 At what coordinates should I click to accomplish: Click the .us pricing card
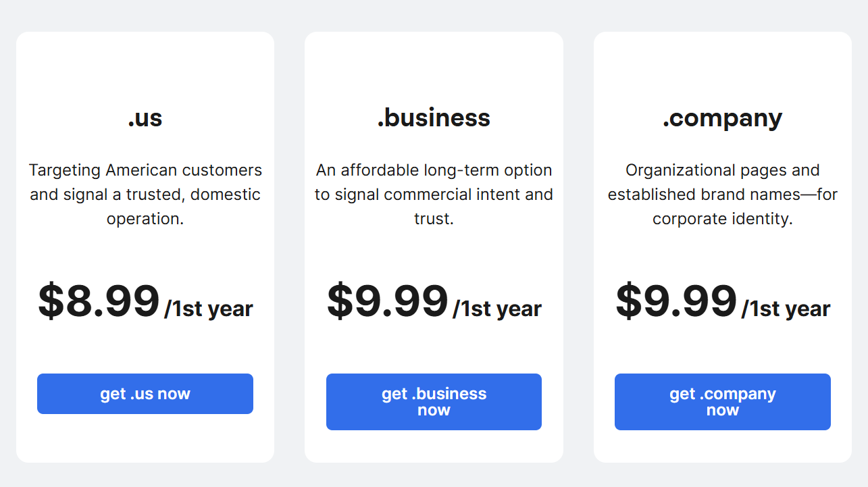(x=145, y=68)
